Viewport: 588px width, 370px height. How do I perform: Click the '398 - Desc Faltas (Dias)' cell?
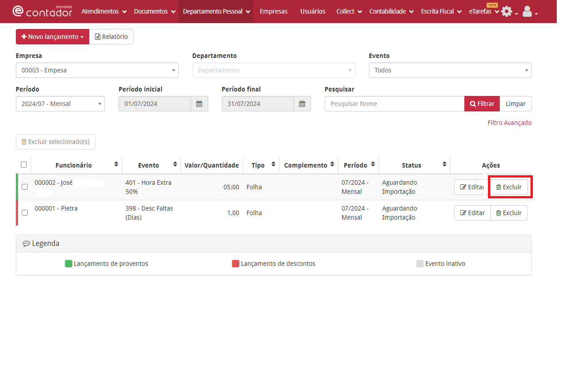coord(151,213)
